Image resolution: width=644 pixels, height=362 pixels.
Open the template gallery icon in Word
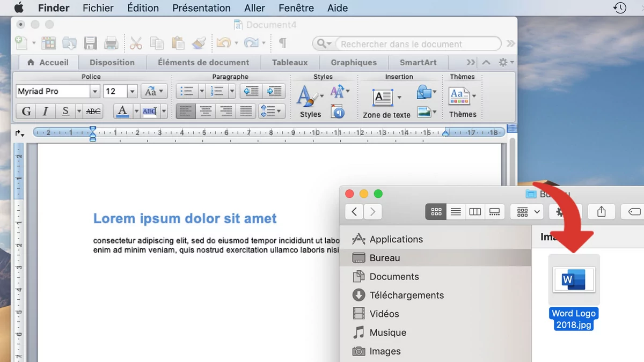[49, 43]
